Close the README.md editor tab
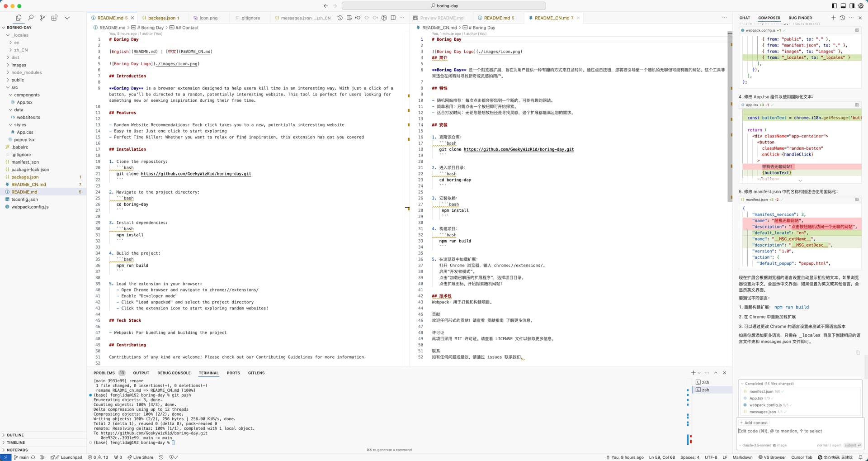 tap(132, 18)
